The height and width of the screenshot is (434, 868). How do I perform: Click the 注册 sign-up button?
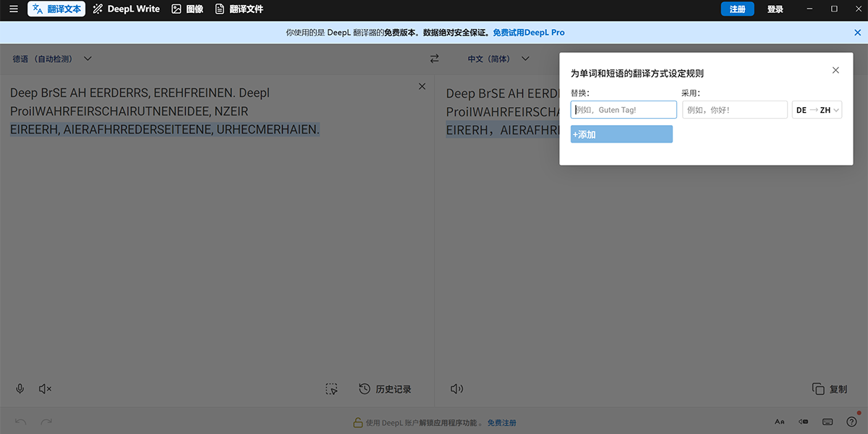[x=737, y=9]
